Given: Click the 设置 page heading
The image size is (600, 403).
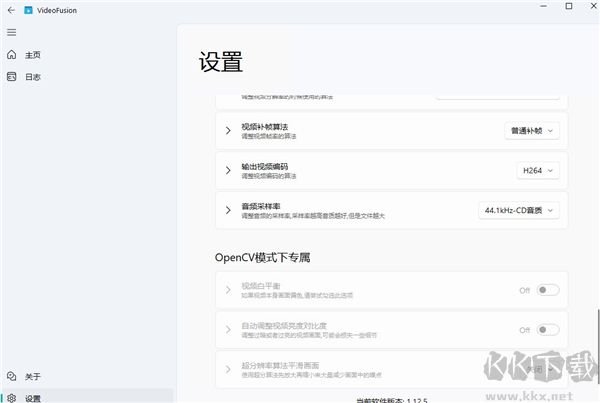Looking at the screenshot, I should (x=221, y=62).
